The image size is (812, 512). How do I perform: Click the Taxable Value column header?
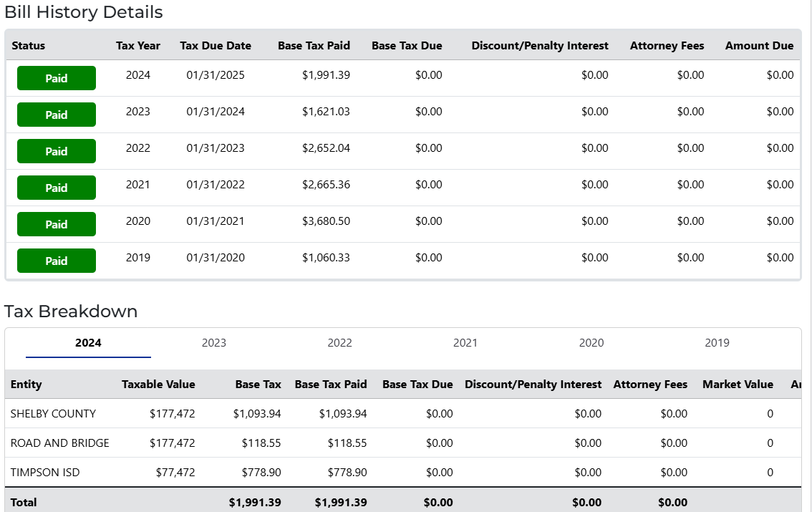pos(158,384)
